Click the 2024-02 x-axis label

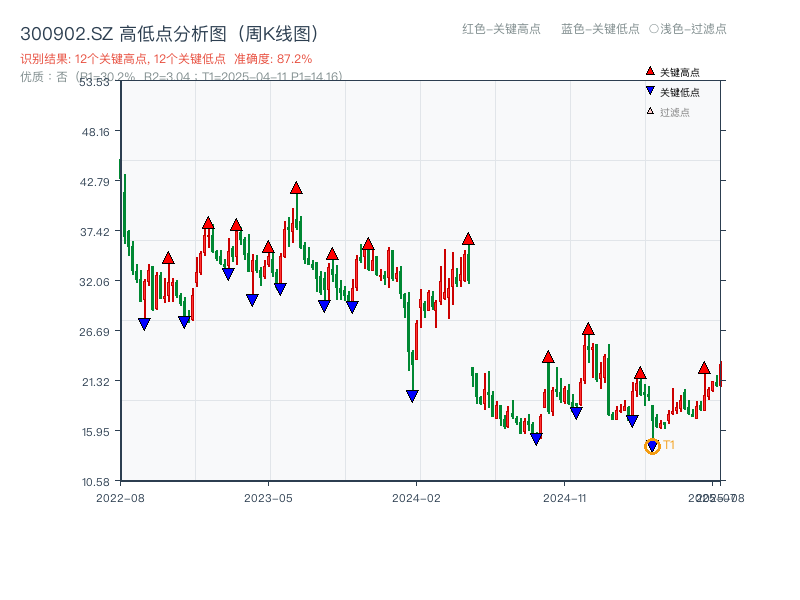(x=416, y=498)
